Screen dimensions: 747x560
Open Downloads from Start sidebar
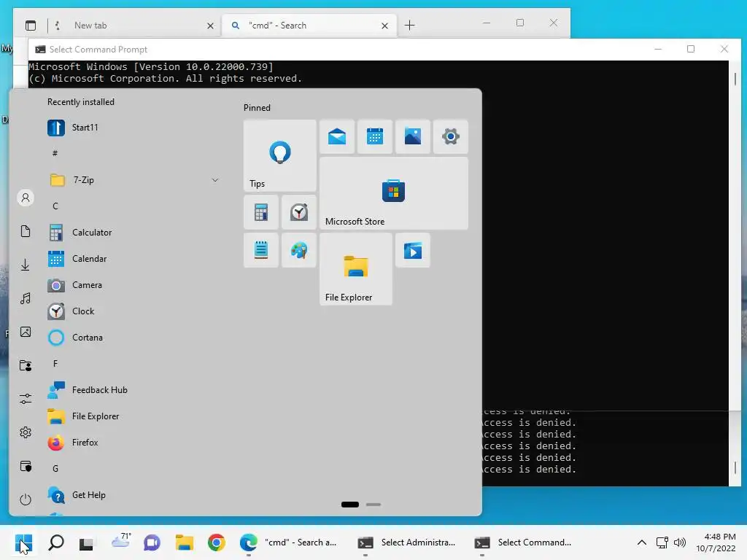pos(26,265)
